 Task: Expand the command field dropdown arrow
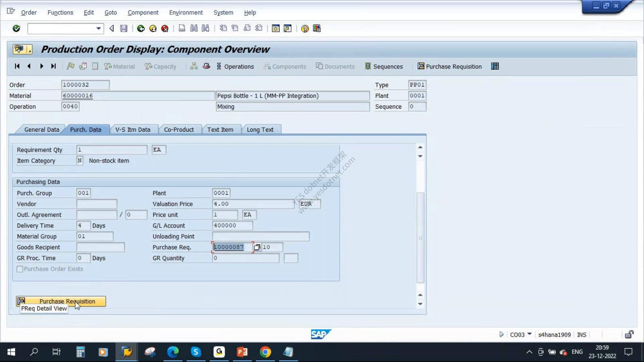coord(98,28)
